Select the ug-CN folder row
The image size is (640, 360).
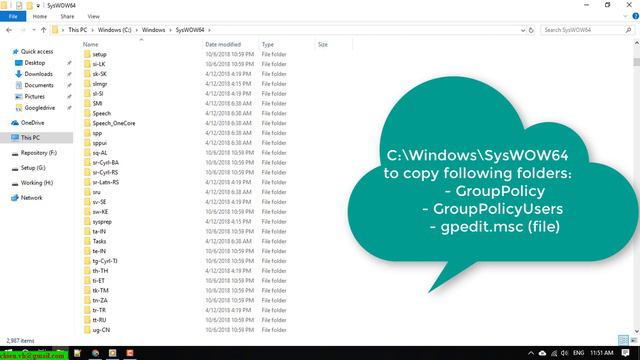[186, 330]
